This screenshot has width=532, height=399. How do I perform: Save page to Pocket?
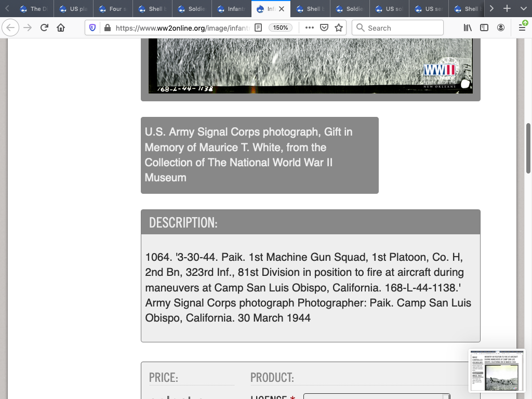324,28
